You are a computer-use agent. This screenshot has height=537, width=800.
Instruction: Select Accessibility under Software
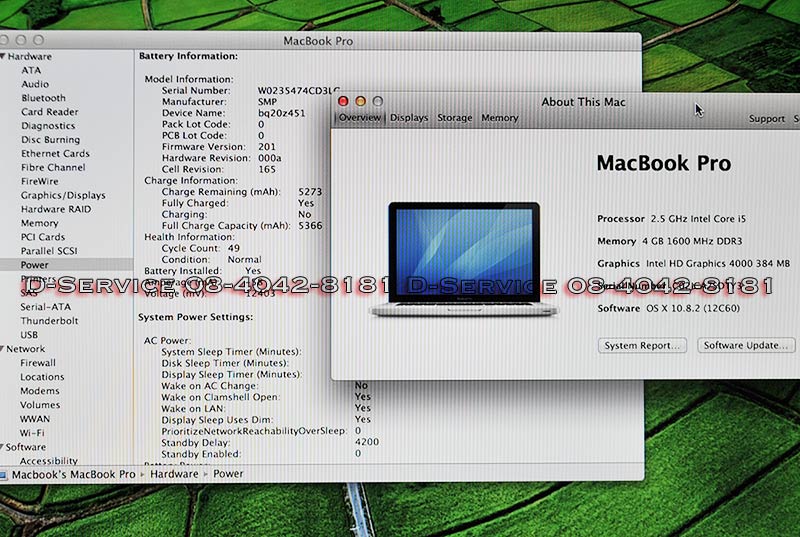tap(48, 461)
